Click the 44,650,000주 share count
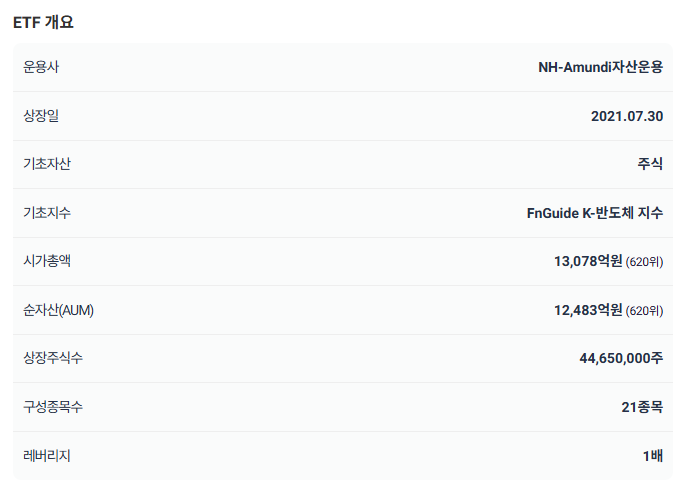The image size is (687, 496). point(621,358)
